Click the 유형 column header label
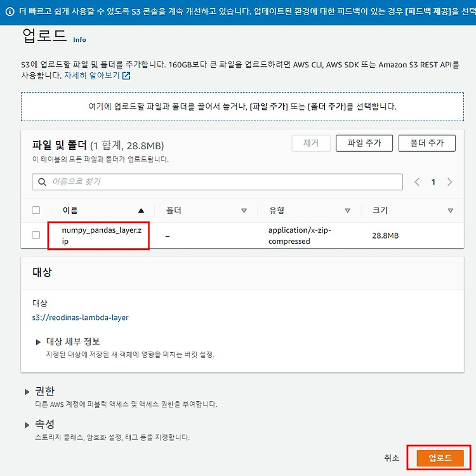Image resolution: width=476 pixels, height=476 pixels. [277, 210]
